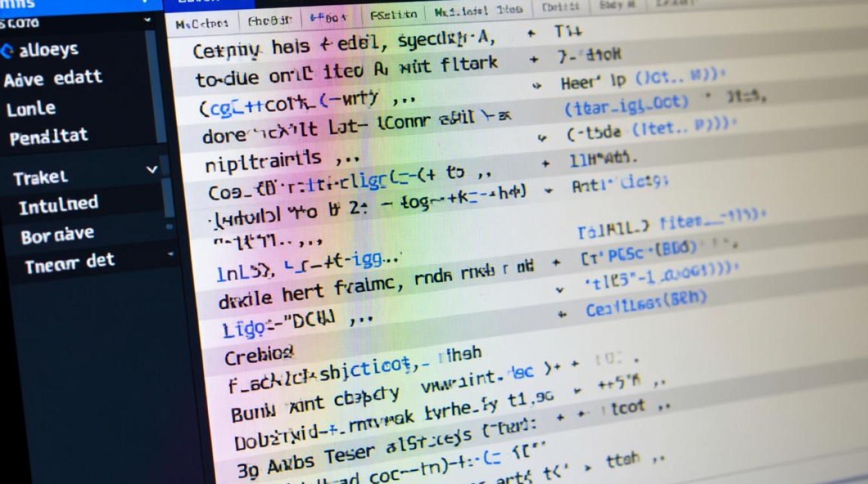
Task: Click the arrow icon next to 'Anti dctg' suggestion
Action: [548, 189]
